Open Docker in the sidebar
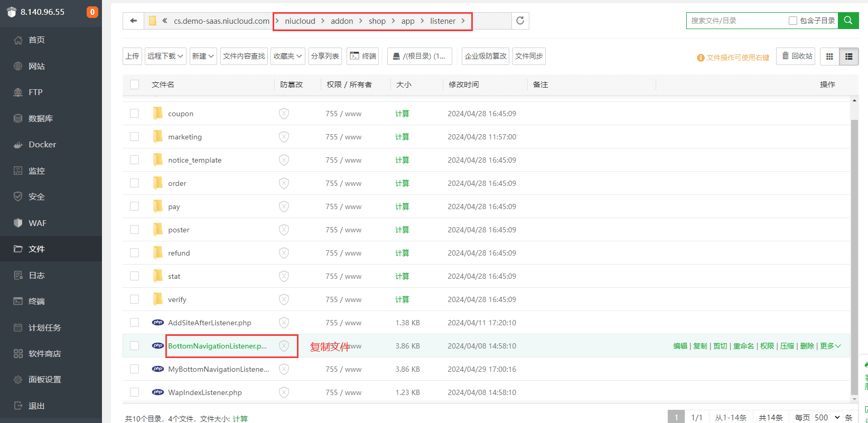This screenshot has height=423, width=868. (42, 144)
